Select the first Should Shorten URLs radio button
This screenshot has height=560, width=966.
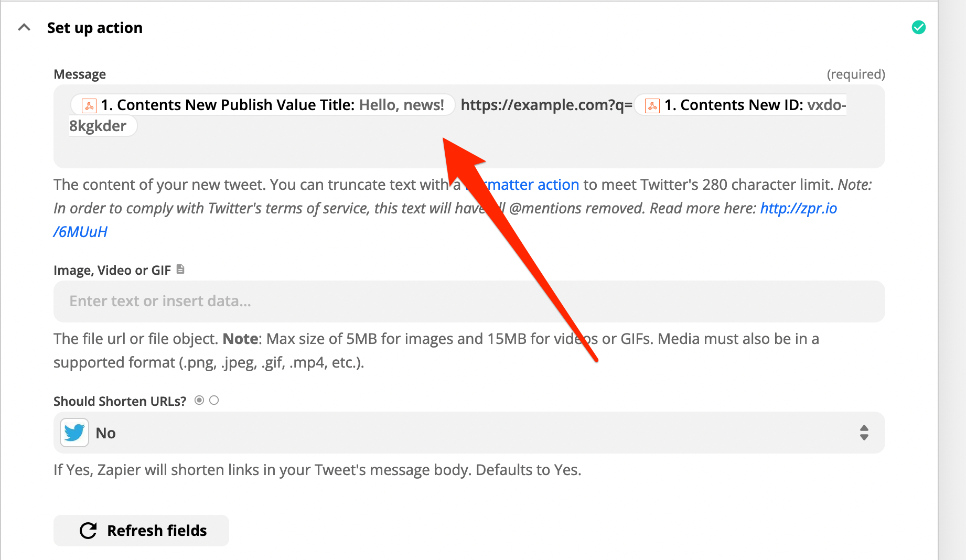(199, 401)
